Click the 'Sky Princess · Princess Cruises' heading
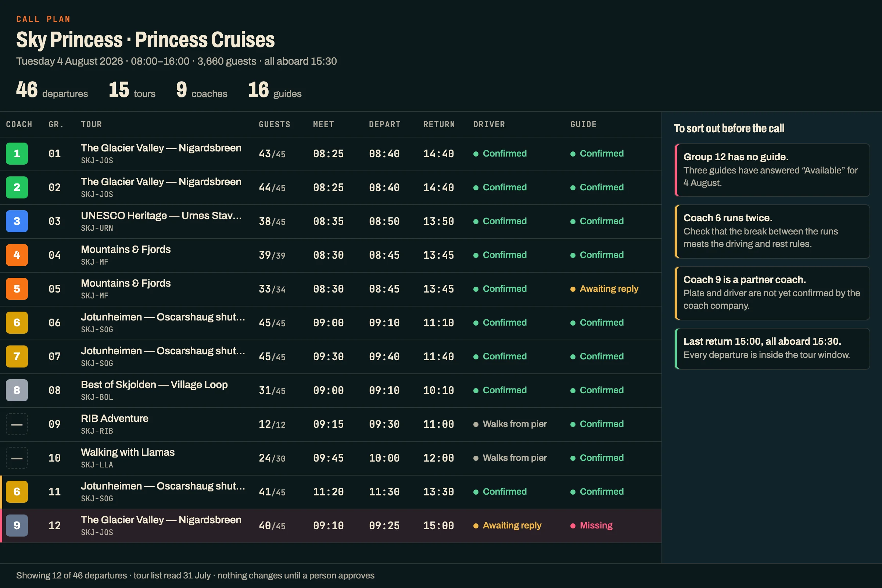The image size is (882, 588). pos(146,40)
